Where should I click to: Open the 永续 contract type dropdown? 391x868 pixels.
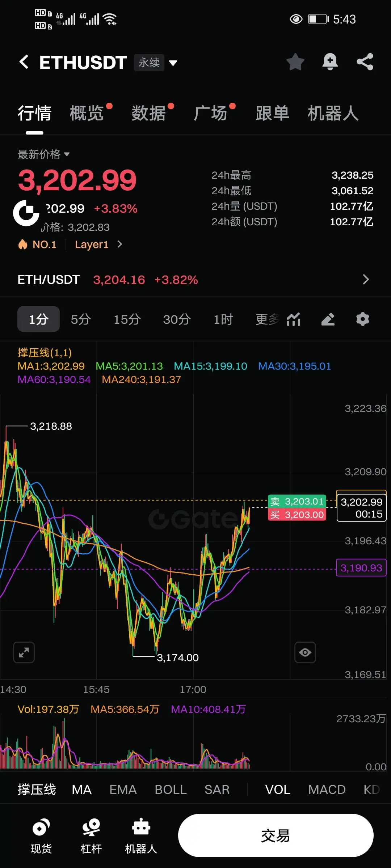tap(156, 63)
